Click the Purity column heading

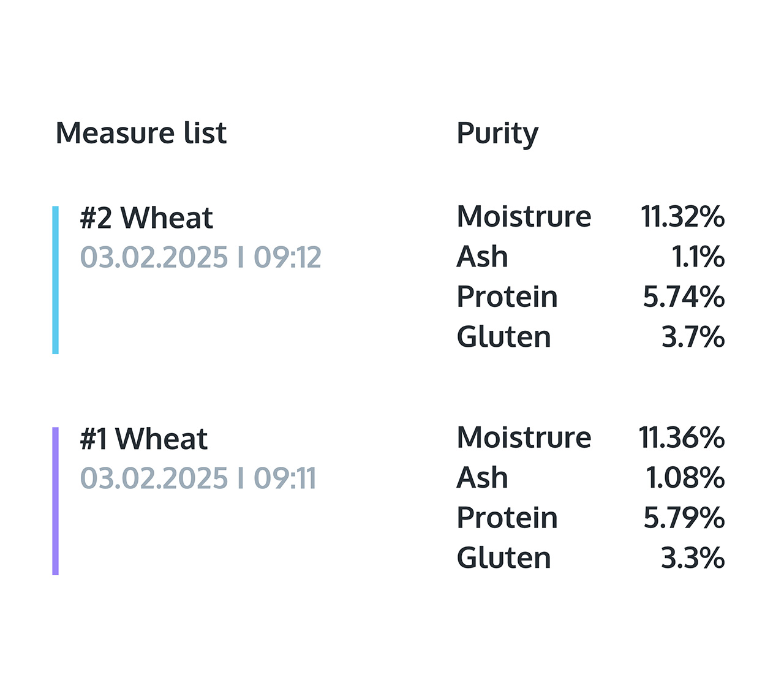497,133
